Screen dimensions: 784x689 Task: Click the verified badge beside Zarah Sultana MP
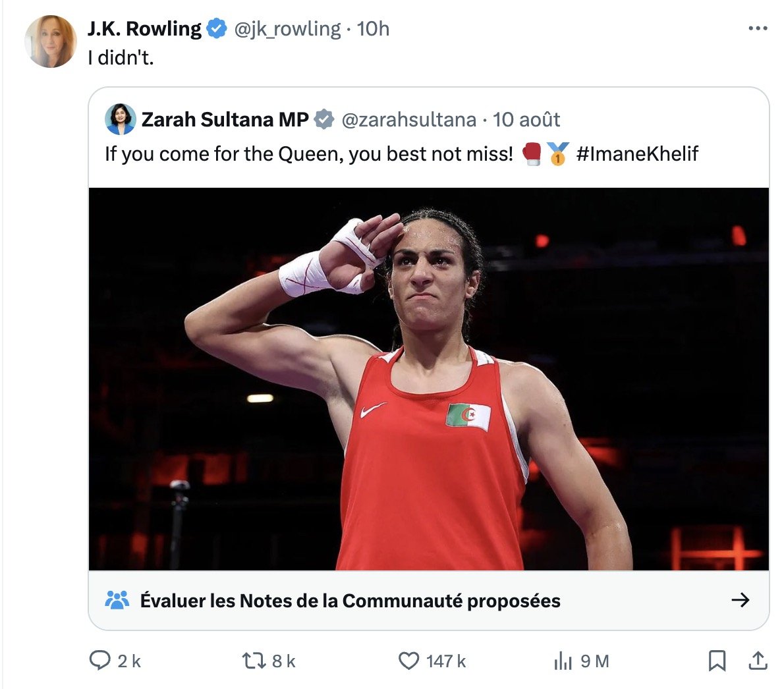[x=323, y=119]
